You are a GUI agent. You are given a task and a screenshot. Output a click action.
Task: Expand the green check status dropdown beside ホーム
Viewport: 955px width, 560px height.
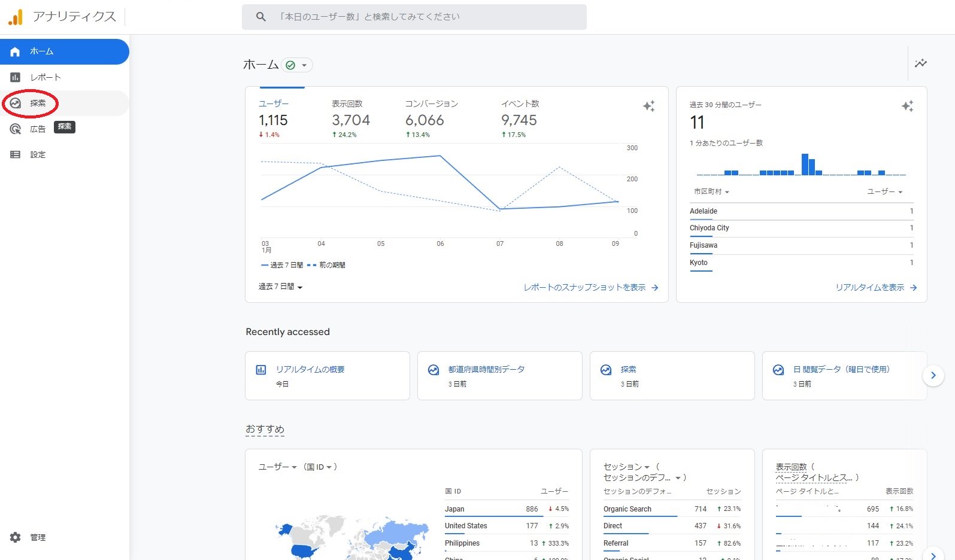[x=297, y=65]
